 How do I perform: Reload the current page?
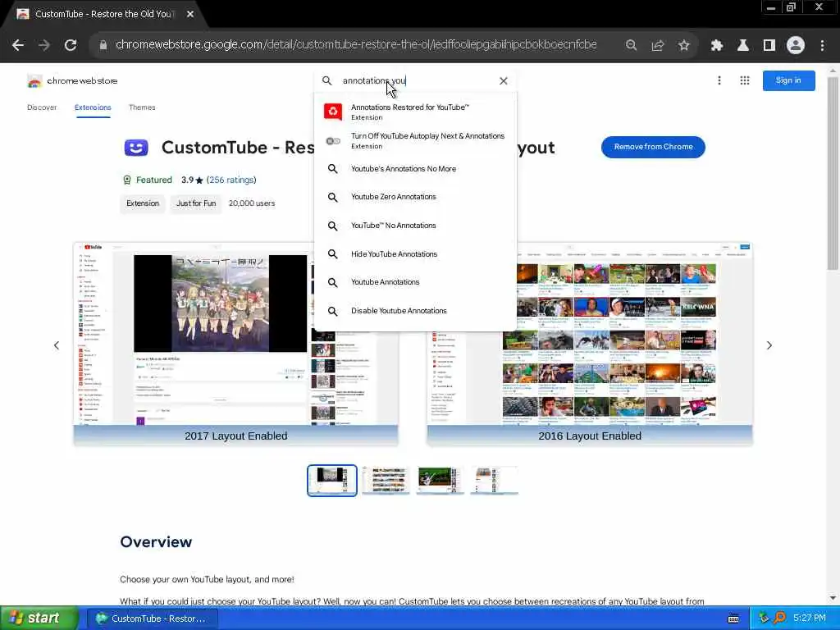tap(71, 45)
